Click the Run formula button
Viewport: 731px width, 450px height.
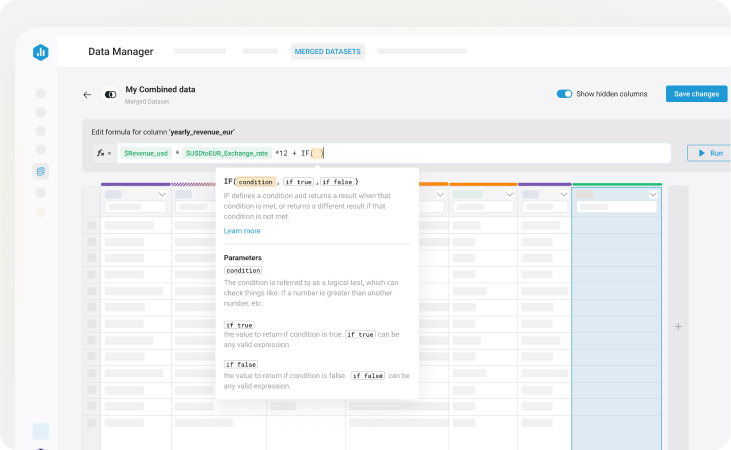(709, 153)
